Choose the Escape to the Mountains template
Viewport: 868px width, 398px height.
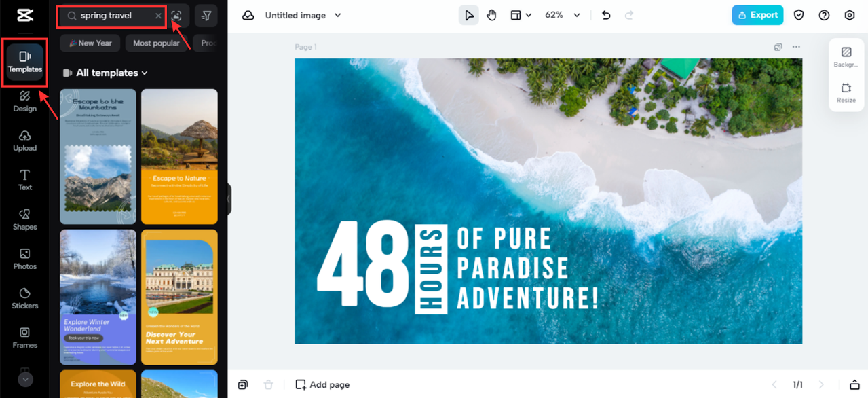[x=98, y=156]
